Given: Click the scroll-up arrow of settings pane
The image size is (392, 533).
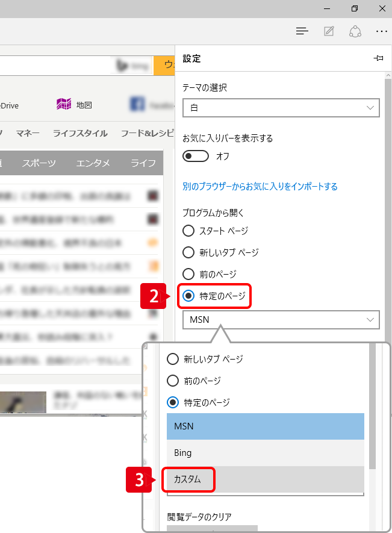Looking at the screenshot, I should [388, 75].
